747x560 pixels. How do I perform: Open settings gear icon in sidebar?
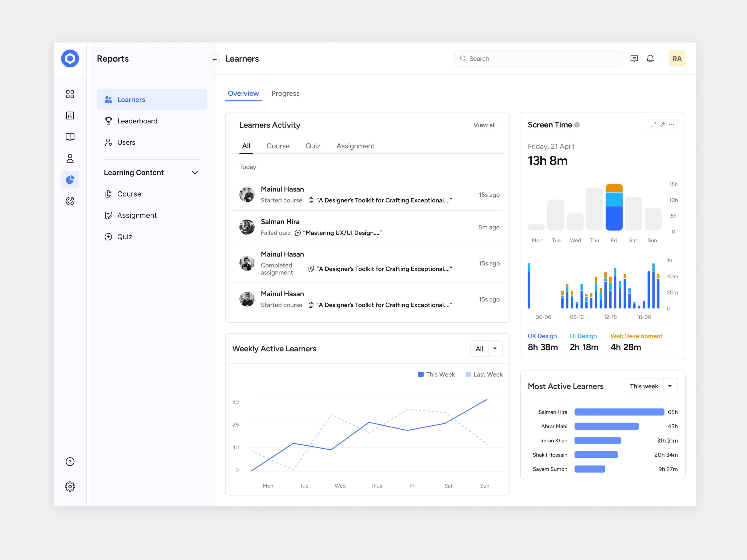coord(70,486)
